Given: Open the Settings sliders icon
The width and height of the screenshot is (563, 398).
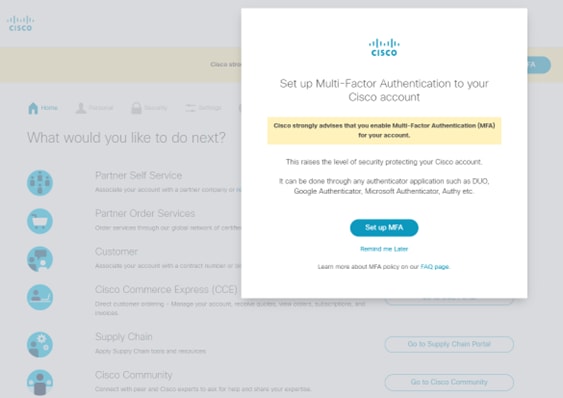Looking at the screenshot, I should (x=190, y=108).
